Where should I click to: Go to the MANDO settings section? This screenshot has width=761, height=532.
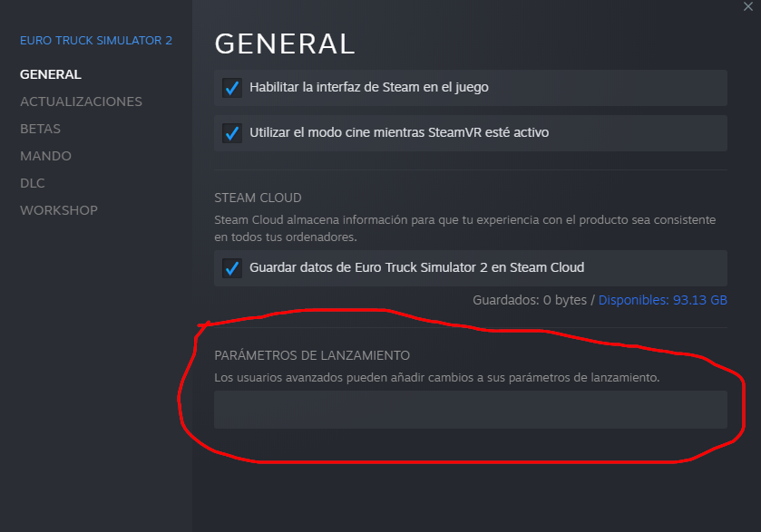[x=45, y=156]
